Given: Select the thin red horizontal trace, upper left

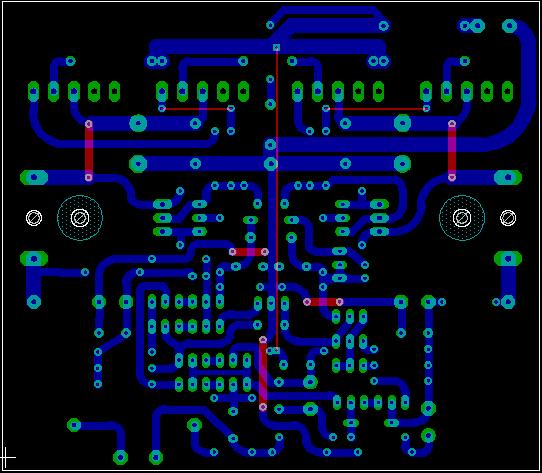Looking at the screenshot, I should tap(196, 109).
